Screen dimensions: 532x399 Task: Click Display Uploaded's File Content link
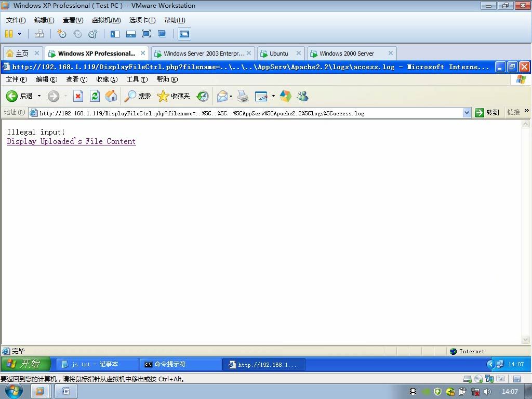[x=71, y=141]
